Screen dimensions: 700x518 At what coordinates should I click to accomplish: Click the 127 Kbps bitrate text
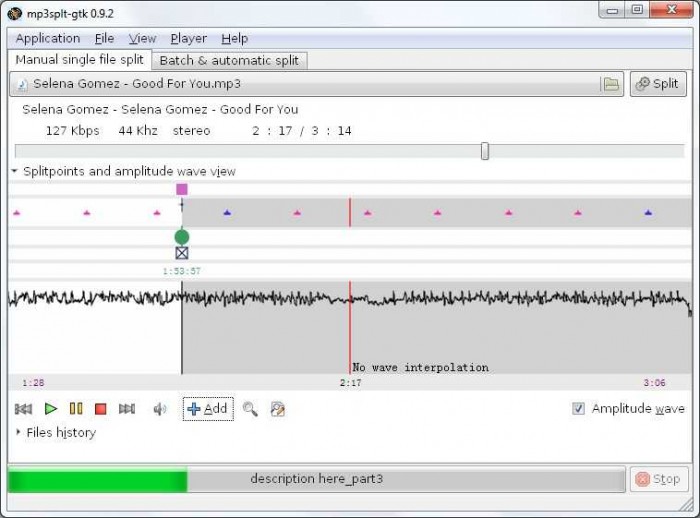(72, 131)
